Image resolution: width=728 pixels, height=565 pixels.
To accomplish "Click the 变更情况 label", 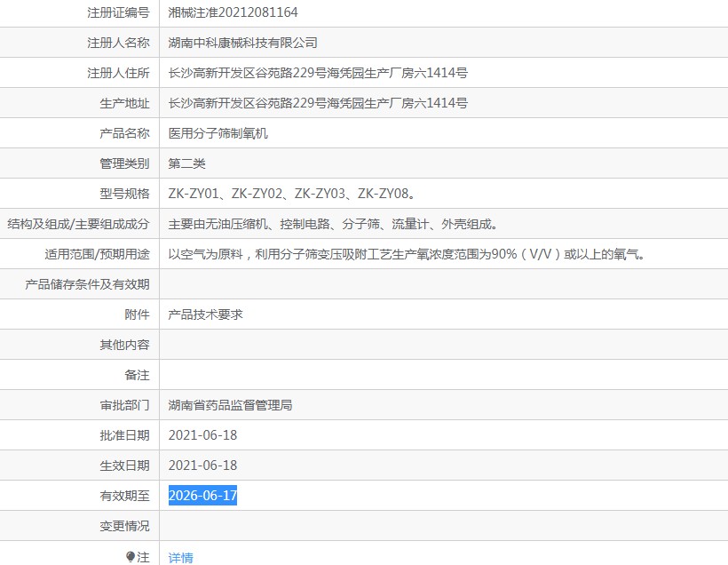I will click(x=124, y=526).
